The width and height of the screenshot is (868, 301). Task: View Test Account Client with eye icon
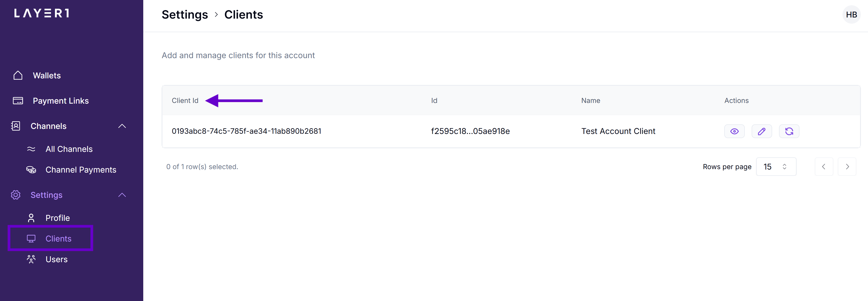(x=734, y=131)
